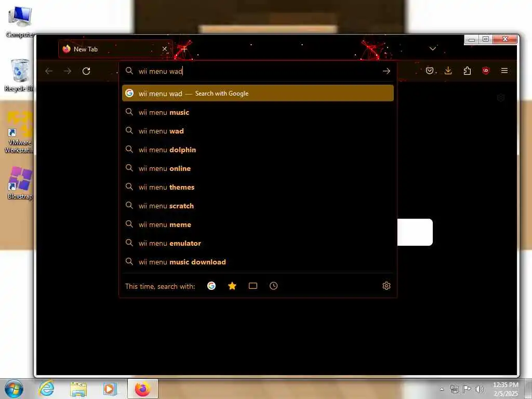Open the Pocket save icon
This screenshot has width=532, height=399.
point(430,71)
